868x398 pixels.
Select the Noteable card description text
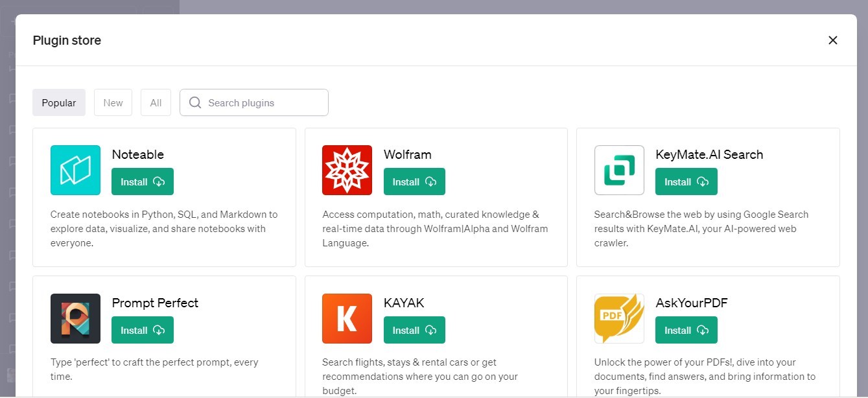(x=164, y=228)
